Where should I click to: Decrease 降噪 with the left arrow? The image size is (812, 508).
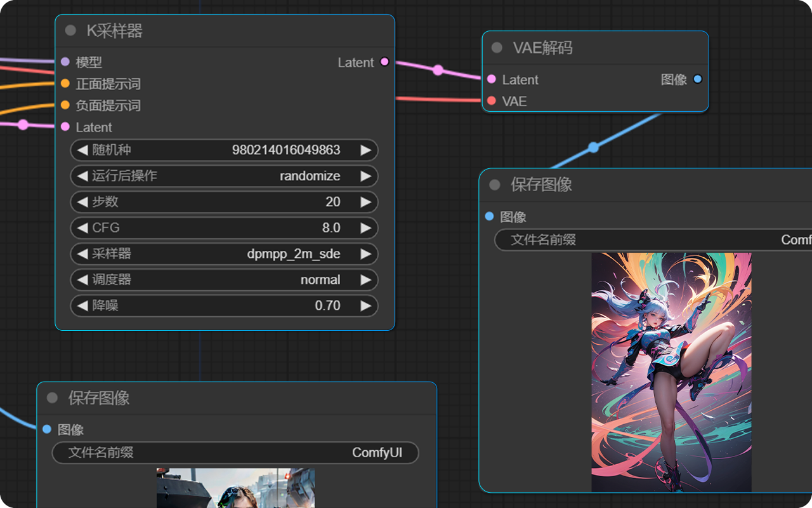point(82,305)
